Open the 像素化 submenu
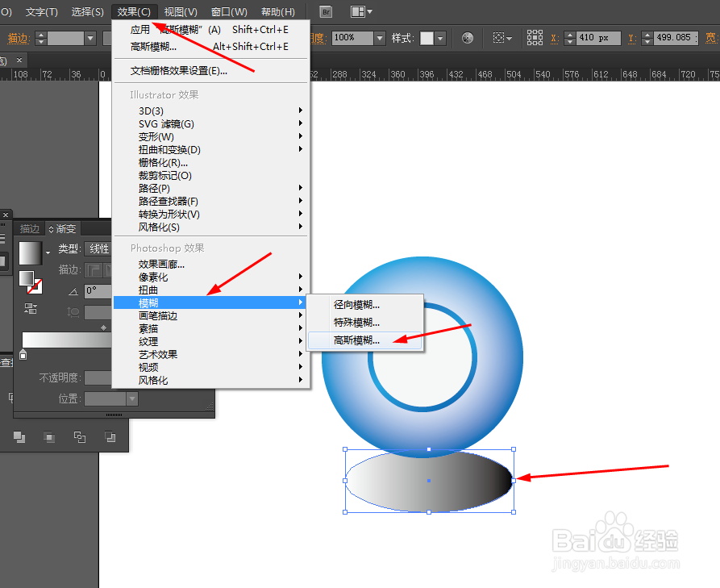Viewport: 720px width, 588px height. [x=211, y=277]
